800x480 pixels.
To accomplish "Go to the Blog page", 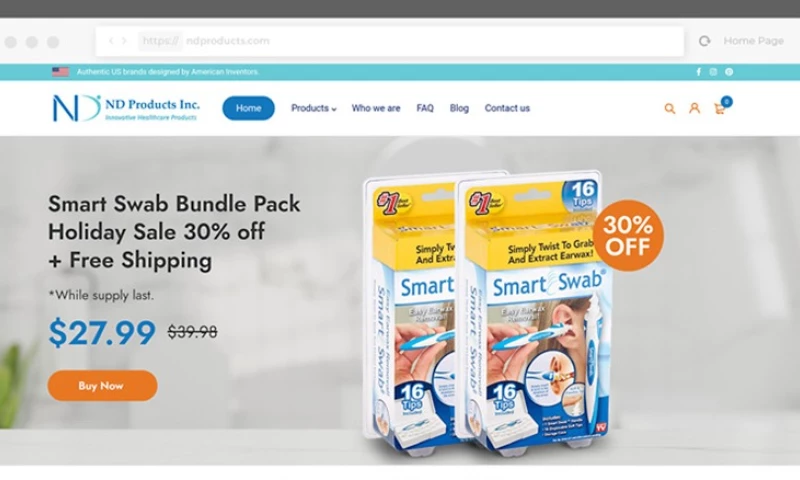I will pos(459,108).
